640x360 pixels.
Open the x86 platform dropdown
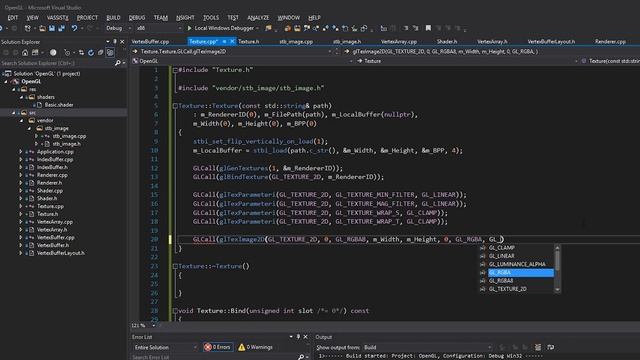159,28
